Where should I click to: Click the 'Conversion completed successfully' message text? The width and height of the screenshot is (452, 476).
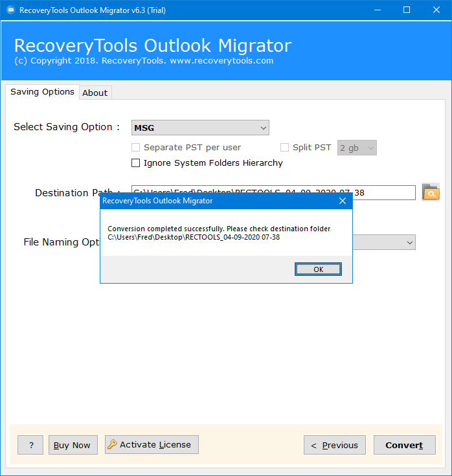point(219,233)
